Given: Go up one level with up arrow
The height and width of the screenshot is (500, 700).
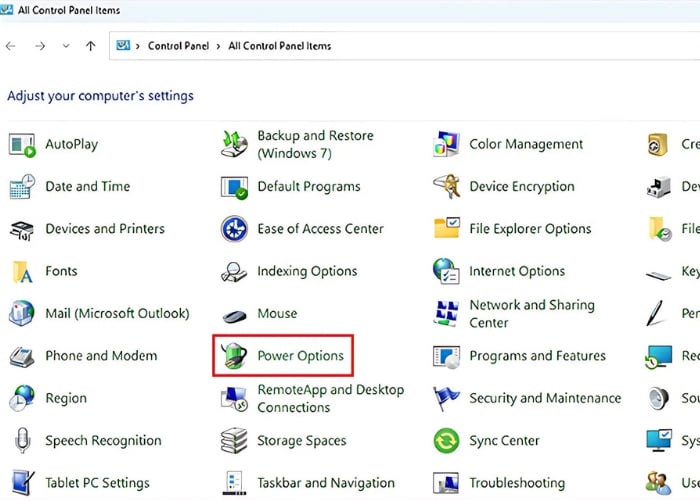Looking at the screenshot, I should (x=91, y=46).
